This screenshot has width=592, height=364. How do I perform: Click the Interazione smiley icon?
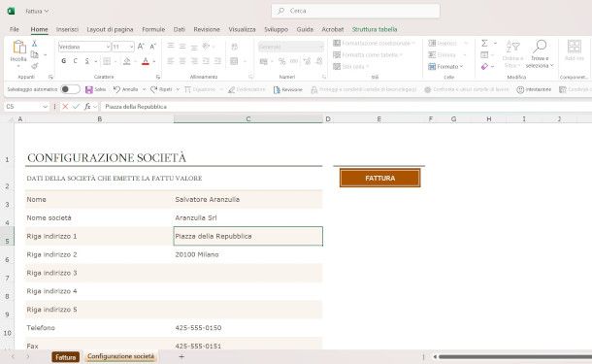click(x=520, y=89)
